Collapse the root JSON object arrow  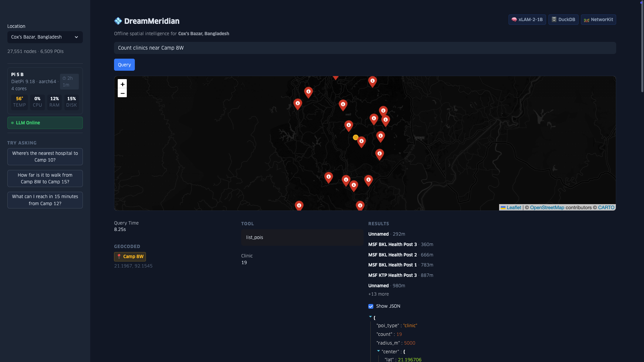[x=370, y=317]
